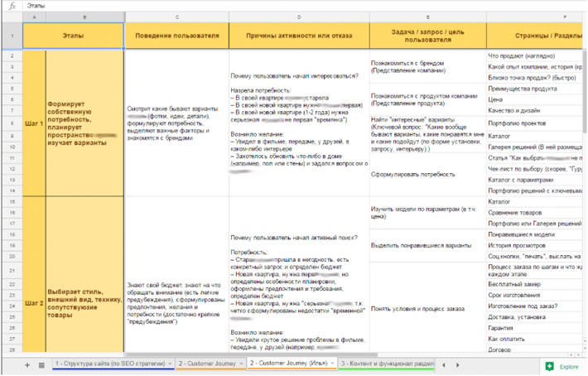Click the Explore button icon
The image size is (588, 376).
(549, 366)
